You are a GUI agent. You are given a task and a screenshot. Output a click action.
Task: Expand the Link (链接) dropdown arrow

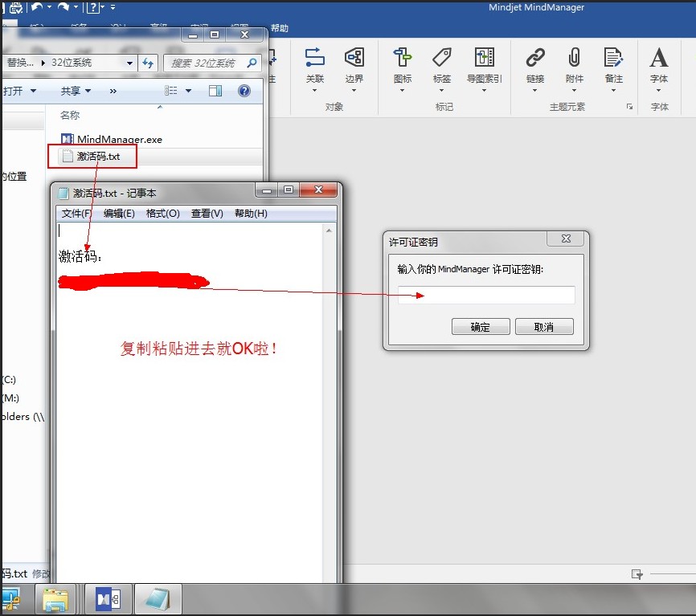[x=535, y=91]
